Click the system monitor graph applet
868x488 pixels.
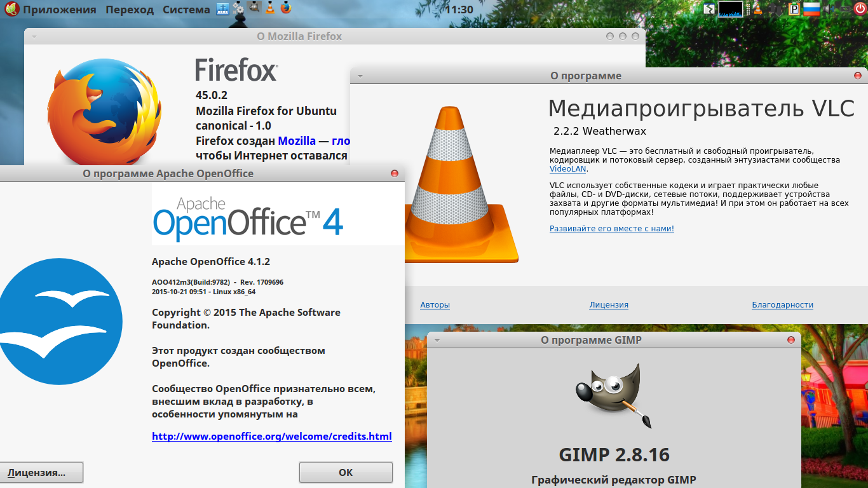[x=730, y=9]
